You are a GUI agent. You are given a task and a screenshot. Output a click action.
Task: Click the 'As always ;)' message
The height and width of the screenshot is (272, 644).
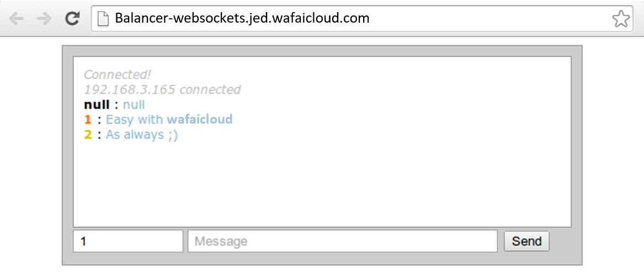(142, 135)
